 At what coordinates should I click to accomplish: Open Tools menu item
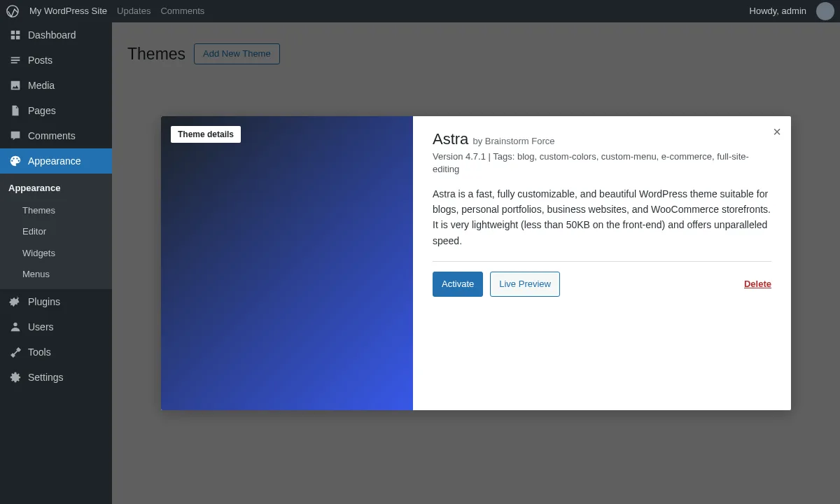pyautogui.click(x=56, y=352)
